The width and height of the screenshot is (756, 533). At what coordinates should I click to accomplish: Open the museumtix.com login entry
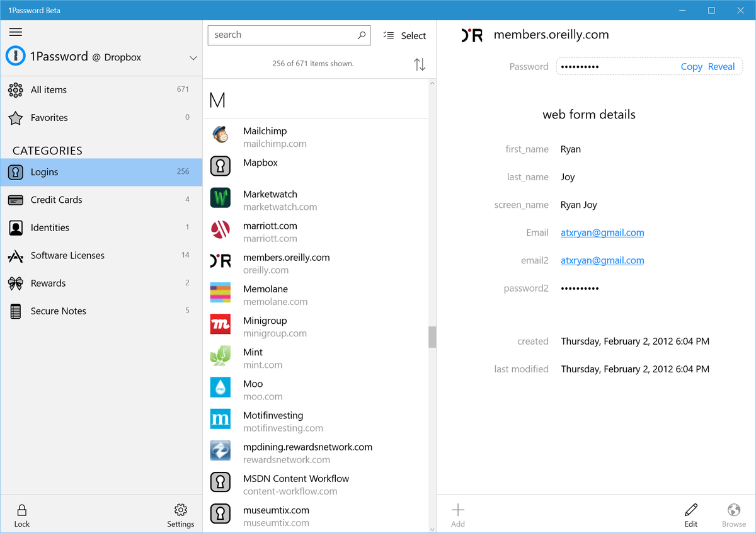click(x=316, y=515)
